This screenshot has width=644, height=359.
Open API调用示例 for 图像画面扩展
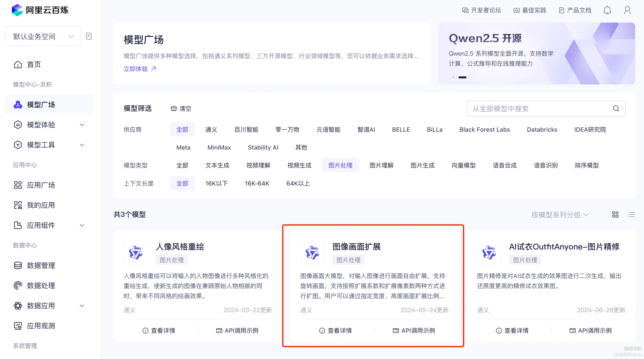414,330
